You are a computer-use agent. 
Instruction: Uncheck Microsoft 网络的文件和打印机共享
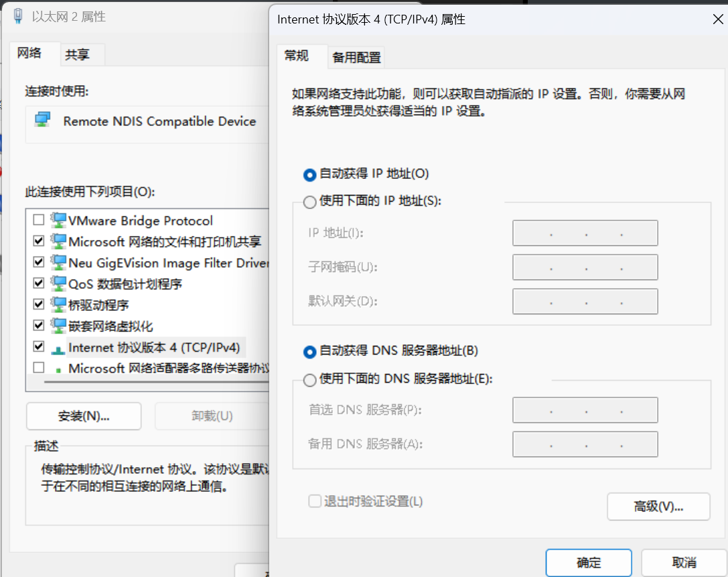(39, 241)
